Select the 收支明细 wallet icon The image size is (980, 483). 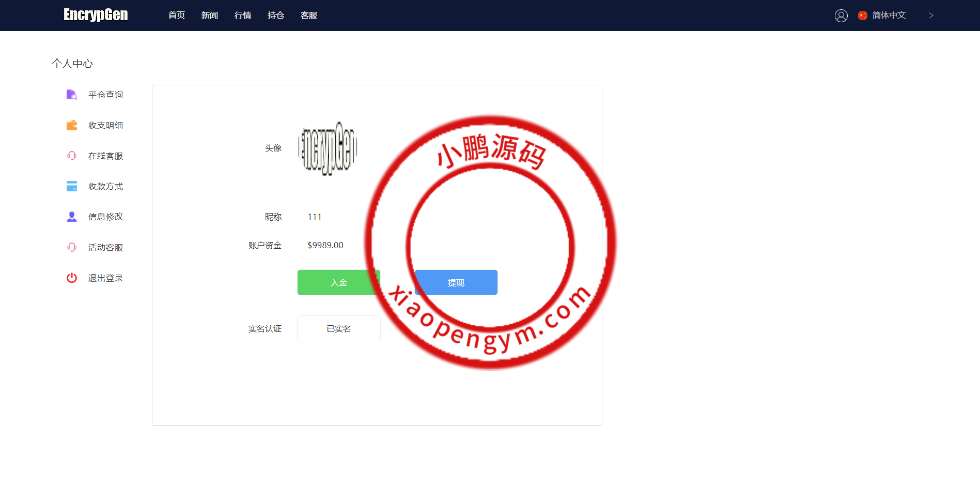71,125
